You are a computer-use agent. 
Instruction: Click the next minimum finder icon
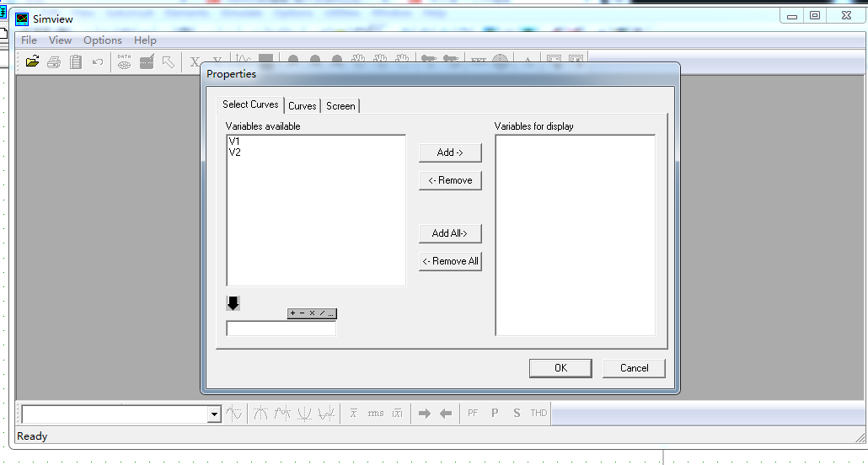coord(327,413)
